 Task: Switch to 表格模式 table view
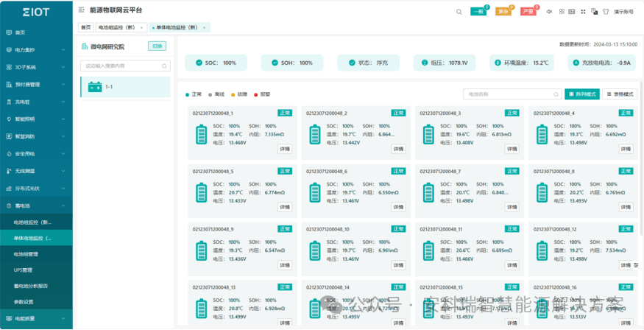point(620,94)
